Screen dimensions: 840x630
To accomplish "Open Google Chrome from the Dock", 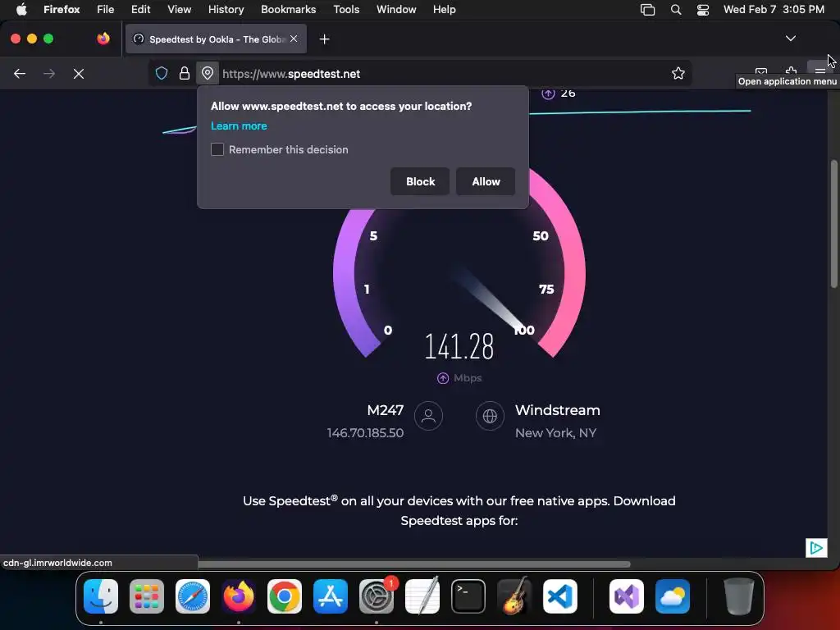I will [x=285, y=596].
